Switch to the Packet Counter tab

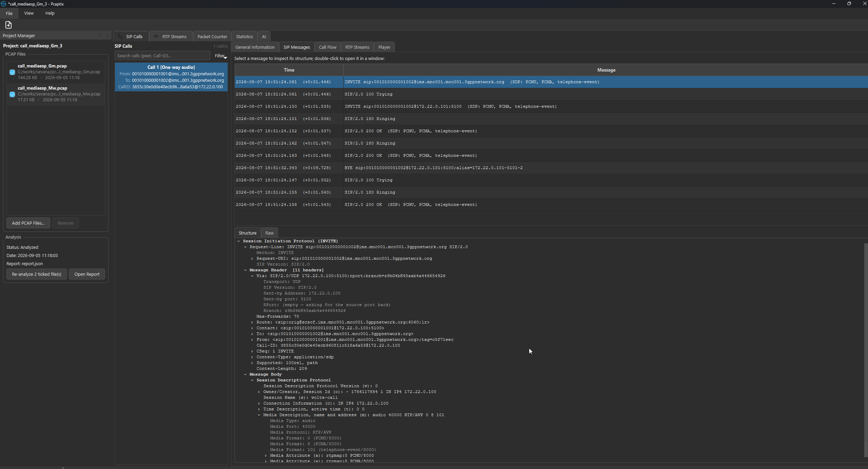click(212, 36)
